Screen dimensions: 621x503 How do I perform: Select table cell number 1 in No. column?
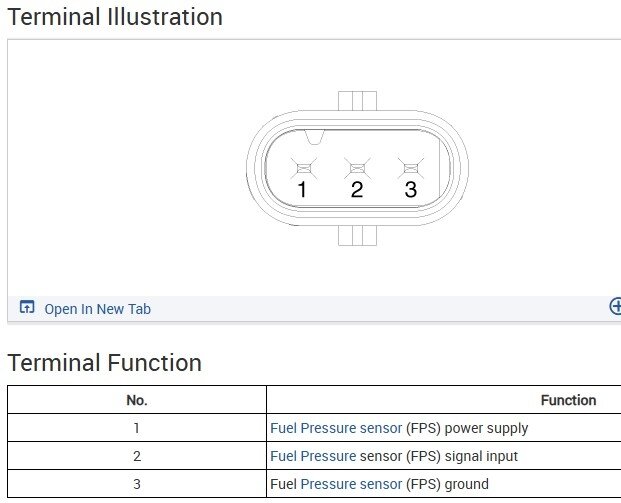pos(137,428)
